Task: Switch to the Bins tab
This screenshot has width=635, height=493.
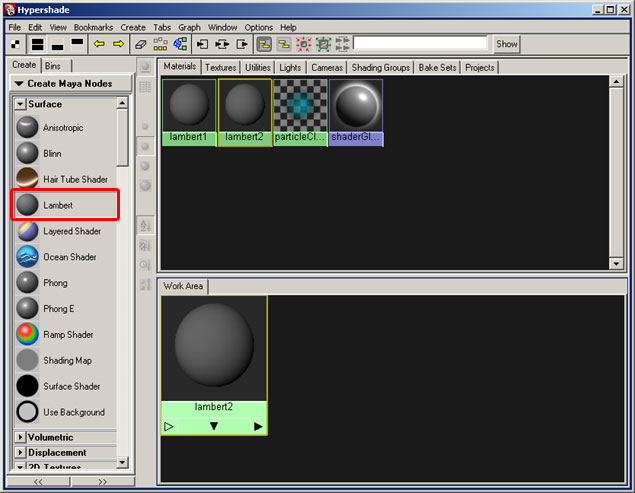Action: point(53,65)
